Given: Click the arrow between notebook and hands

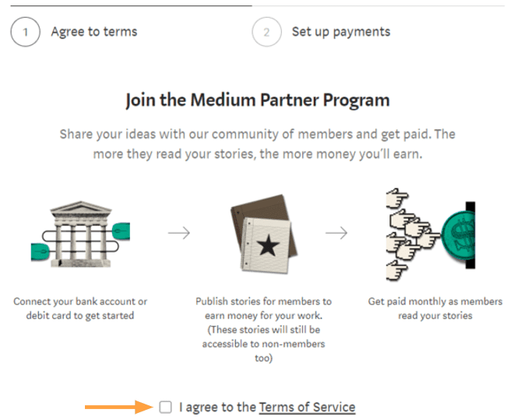Looking at the screenshot, I should [337, 233].
